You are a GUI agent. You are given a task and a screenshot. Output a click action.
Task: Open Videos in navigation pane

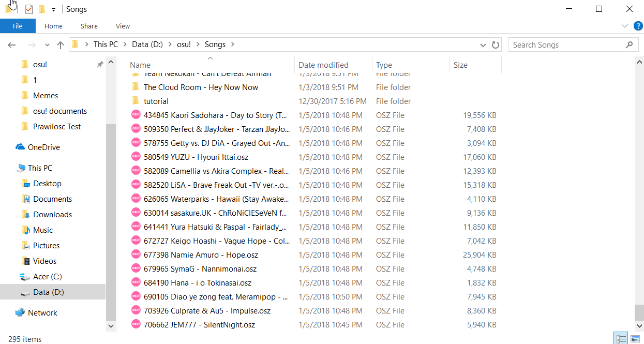click(x=44, y=261)
